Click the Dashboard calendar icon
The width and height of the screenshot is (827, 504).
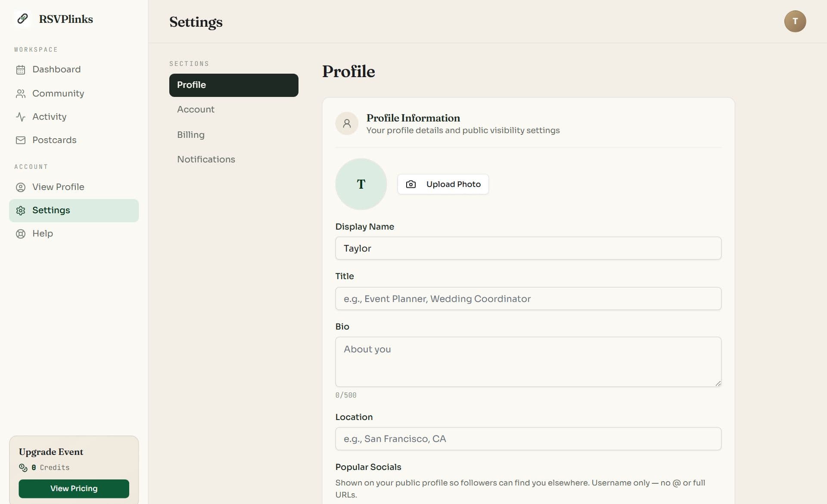click(21, 70)
